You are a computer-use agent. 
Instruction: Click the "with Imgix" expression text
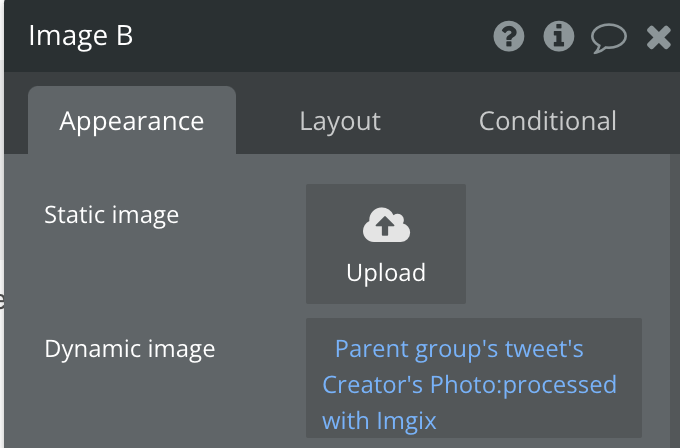pyautogui.click(x=379, y=421)
